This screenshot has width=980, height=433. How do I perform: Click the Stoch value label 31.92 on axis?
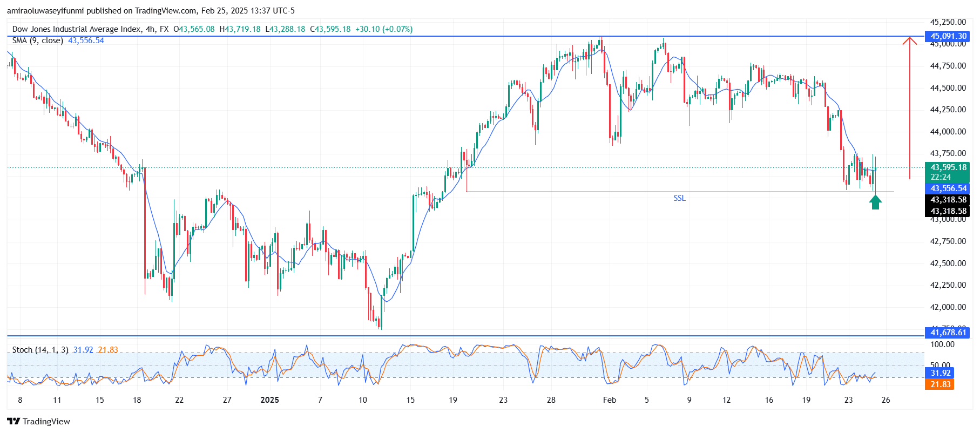(940, 373)
